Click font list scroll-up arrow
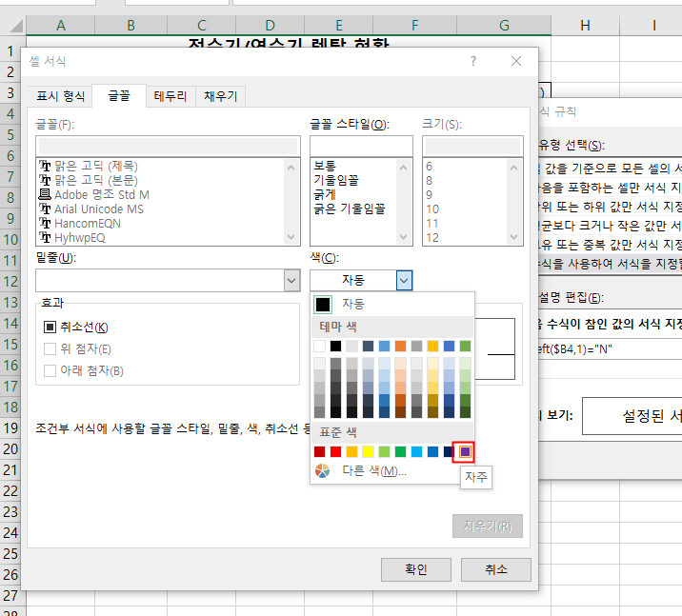The height and width of the screenshot is (616, 682). pos(291,168)
